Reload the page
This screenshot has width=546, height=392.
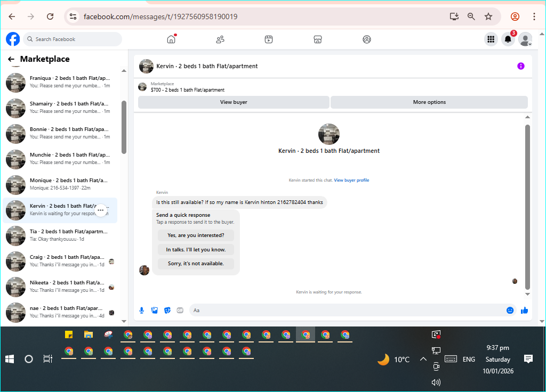(50, 17)
